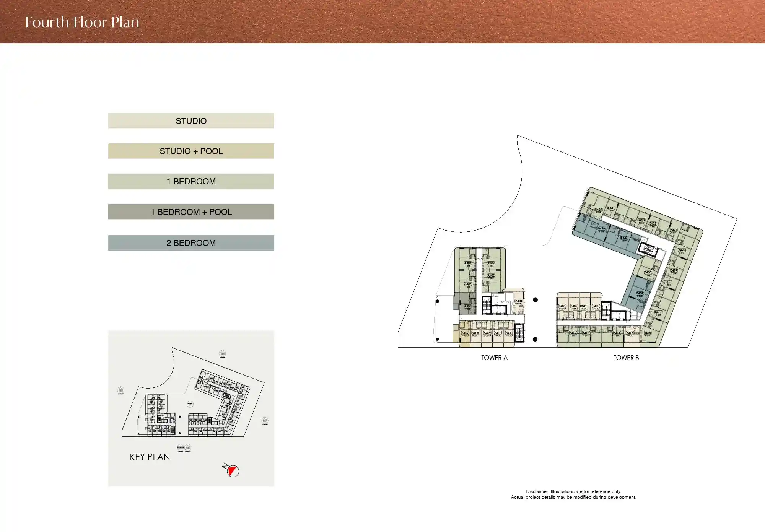Click the community icon left of key plan
Image resolution: width=765 pixels, height=532 pixels.
pyautogui.click(x=120, y=390)
